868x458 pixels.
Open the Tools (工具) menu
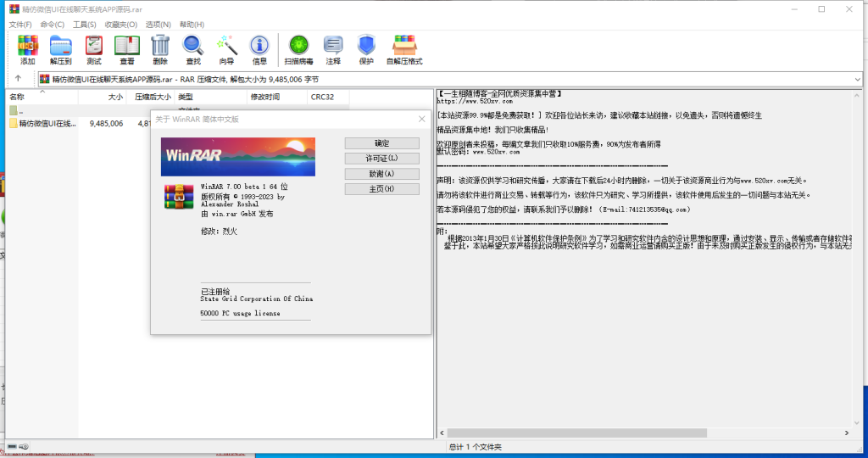(85, 25)
